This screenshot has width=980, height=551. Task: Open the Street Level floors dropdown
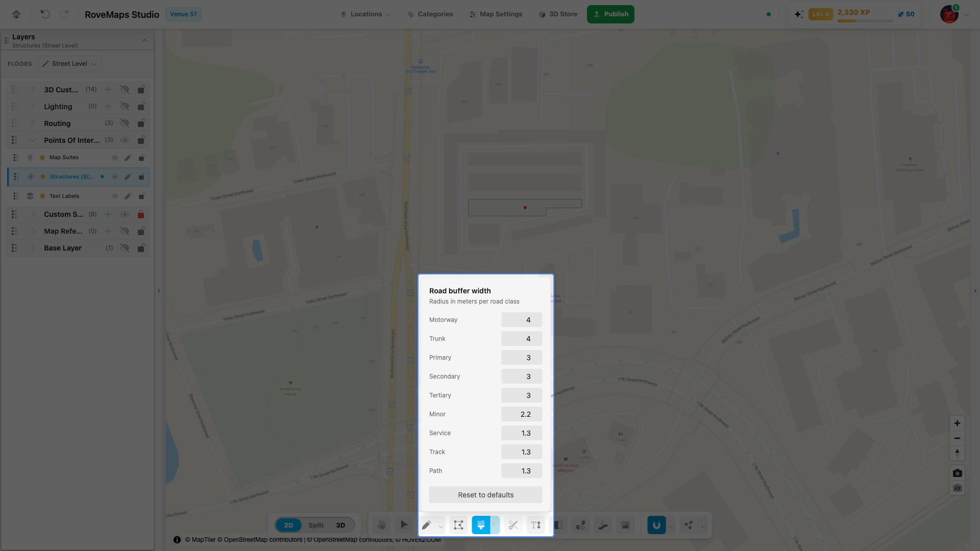click(69, 64)
